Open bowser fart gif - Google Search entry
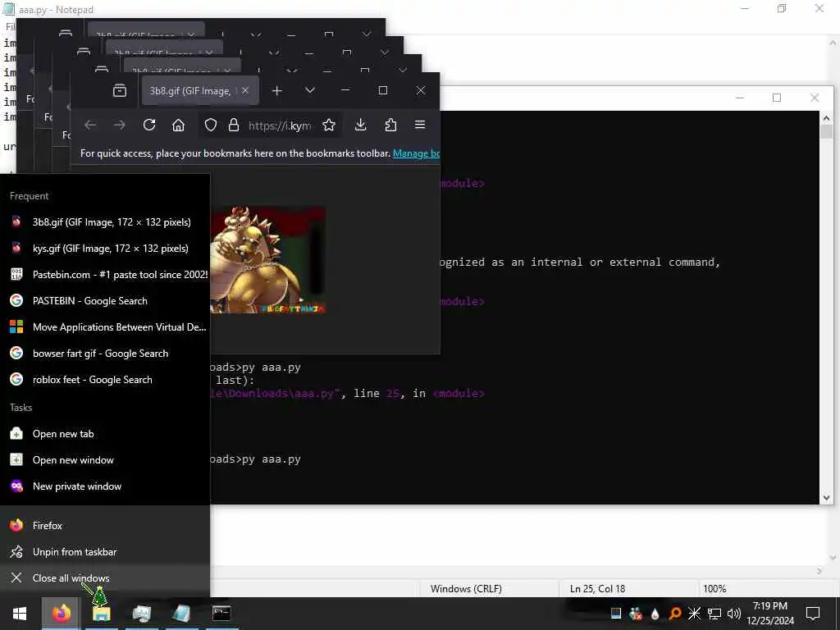Image resolution: width=840 pixels, height=630 pixels. (x=105, y=353)
